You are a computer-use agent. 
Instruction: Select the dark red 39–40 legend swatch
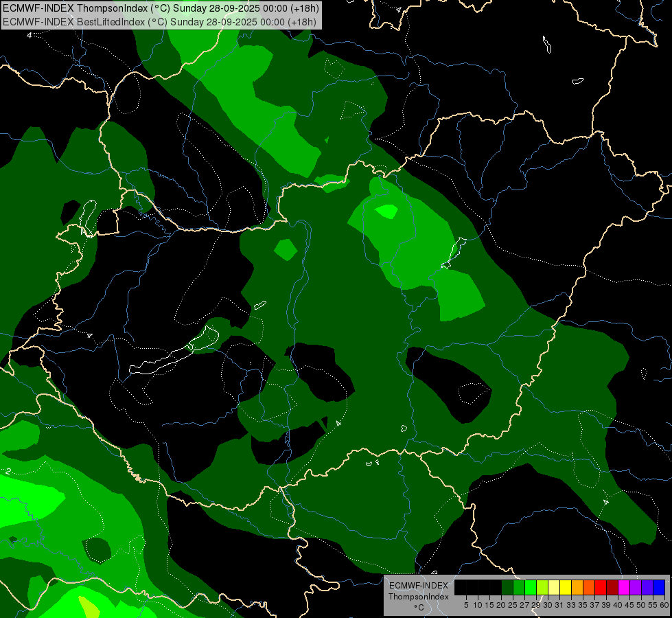612,587
